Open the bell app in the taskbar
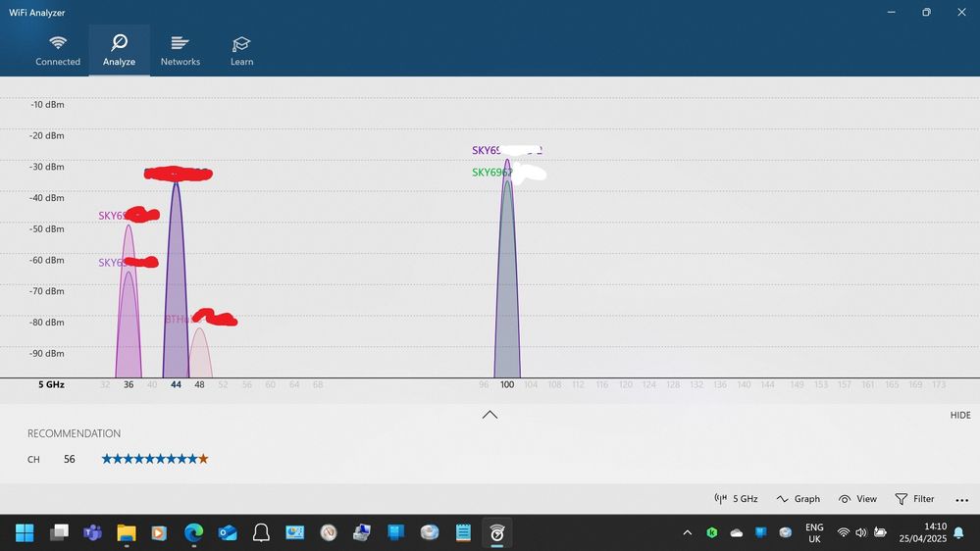 [x=261, y=533]
